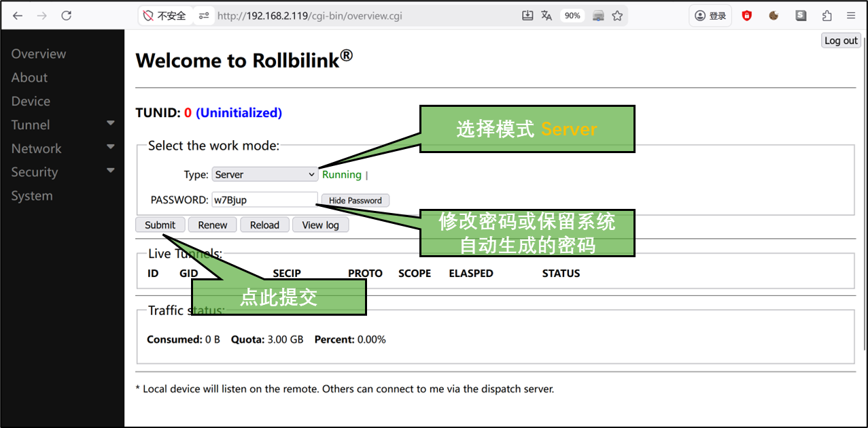Viewport: 868px width, 428px height.
Task: Open the browser hamburger menu
Action: [851, 16]
